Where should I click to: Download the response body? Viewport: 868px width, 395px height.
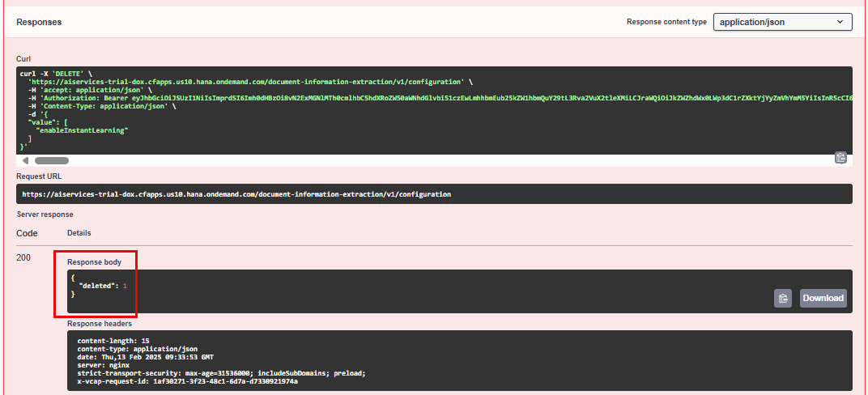pyautogui.click(x=823, y=298)
